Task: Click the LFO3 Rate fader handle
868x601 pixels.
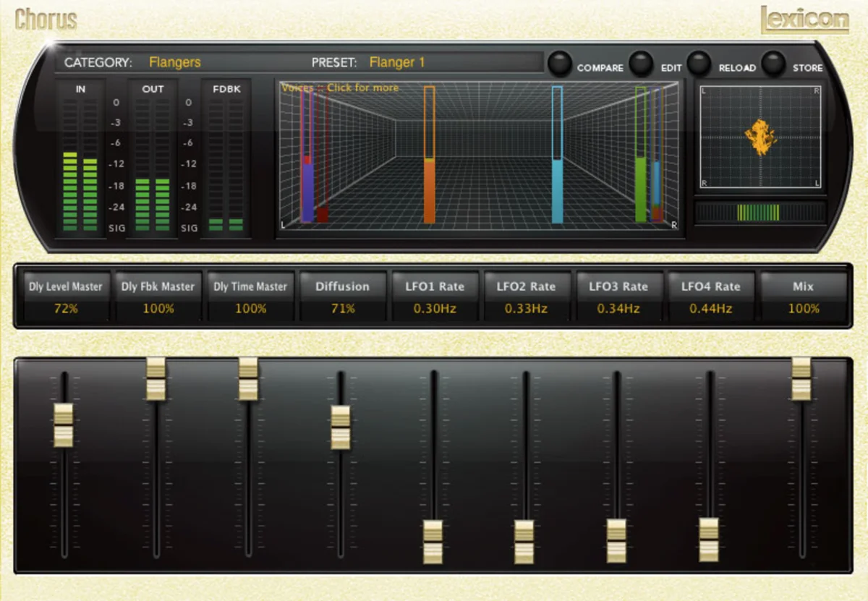Action: (x=616, y=541)
